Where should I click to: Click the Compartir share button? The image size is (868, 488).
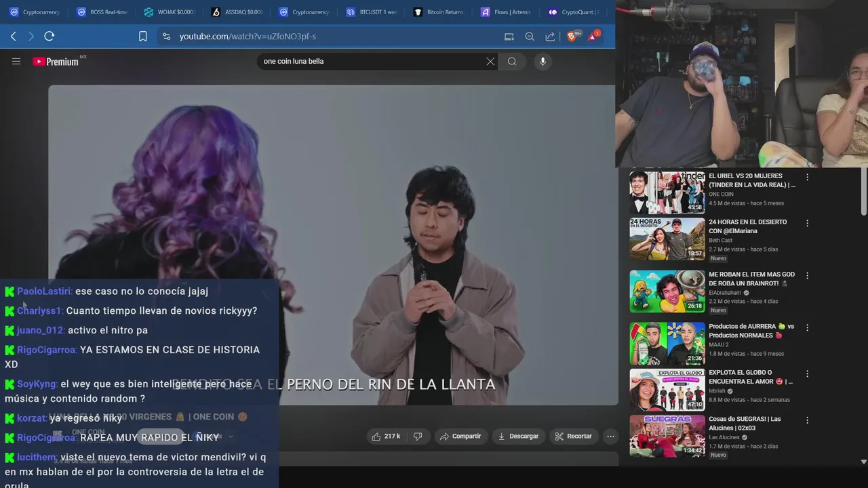coord(460,436)
